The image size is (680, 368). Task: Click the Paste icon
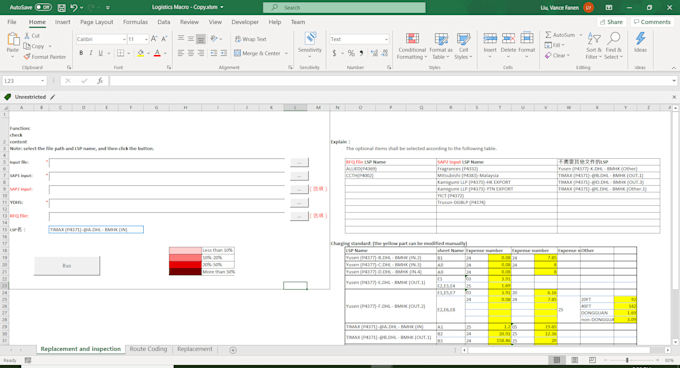[x=13, y=39]
